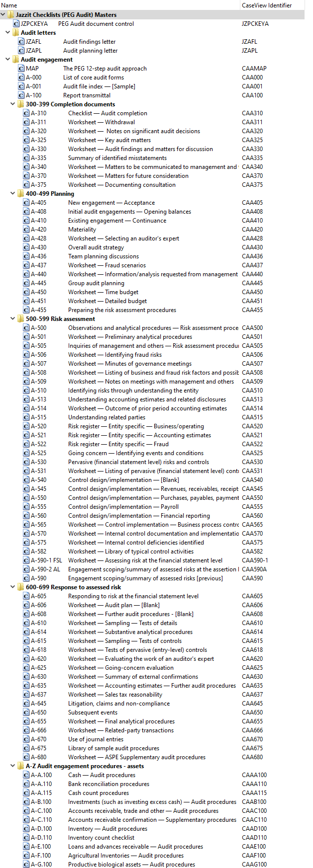Select 'Worksheet — Identifying fraud risks' row
The height and width of the screenshot is (868, 313).
152,355
